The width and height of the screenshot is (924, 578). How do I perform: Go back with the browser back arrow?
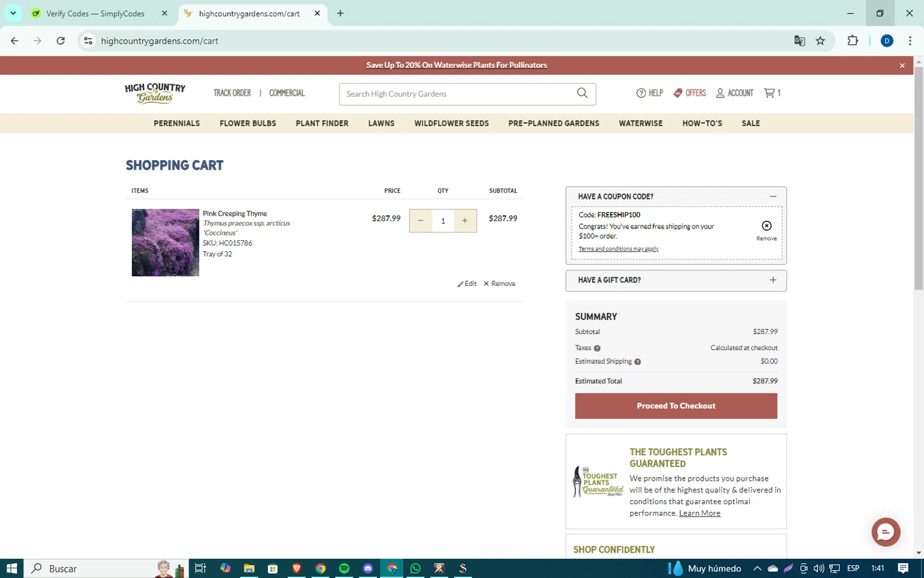click(14, 41)
